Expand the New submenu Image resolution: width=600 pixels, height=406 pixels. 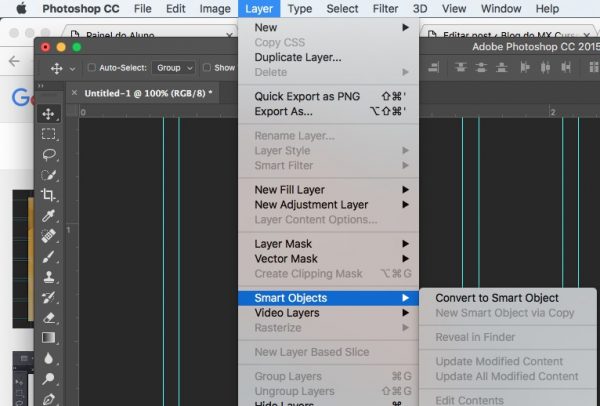(x=328, y=28)
